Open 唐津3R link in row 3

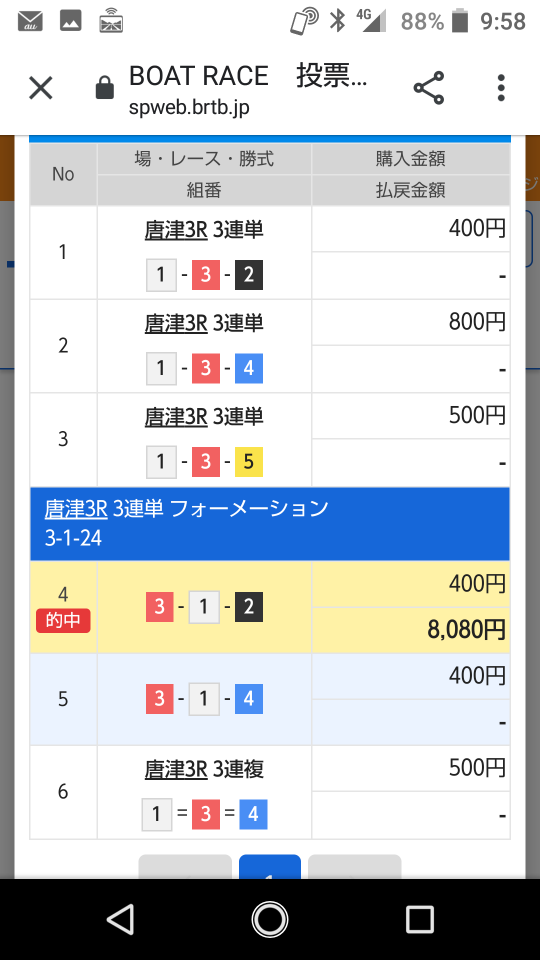point(176,417)
